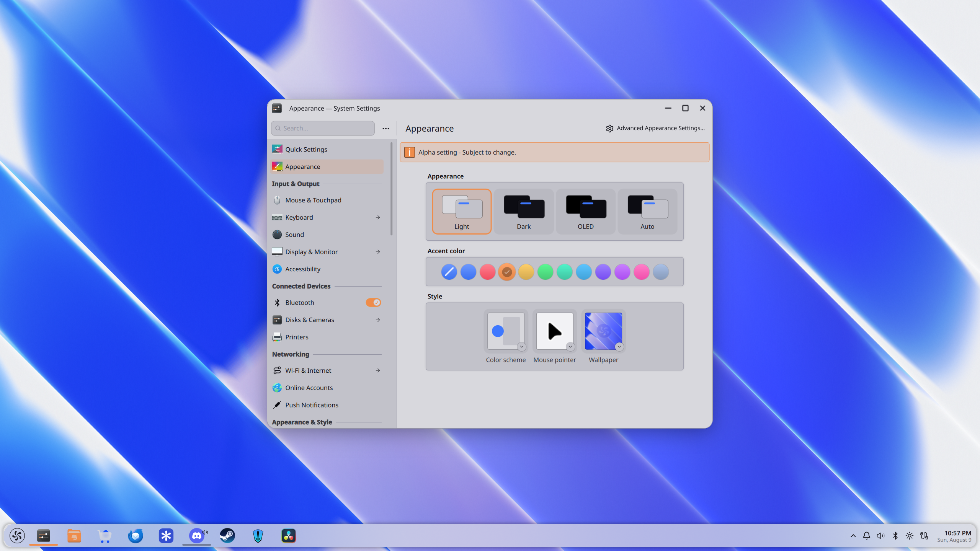Image resolution: width=980 pixels, height=551 pixels.
Task: Open the Wallpaper dropdown arrow
Action: point(619,347)
